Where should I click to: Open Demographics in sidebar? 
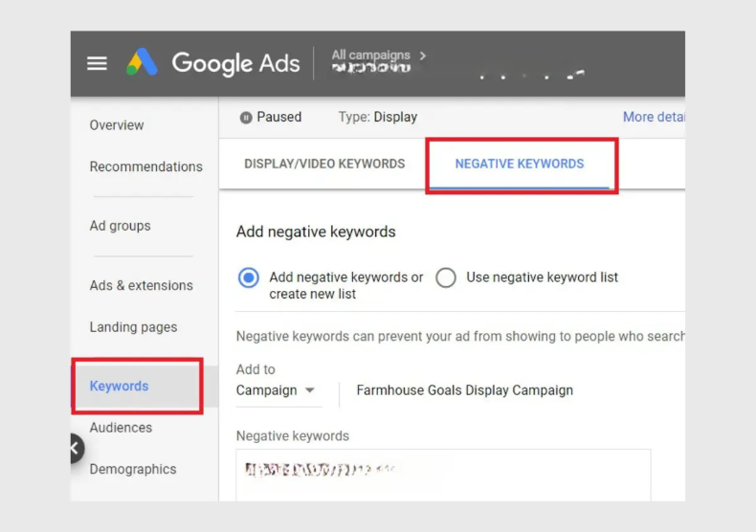coord(133,469)
